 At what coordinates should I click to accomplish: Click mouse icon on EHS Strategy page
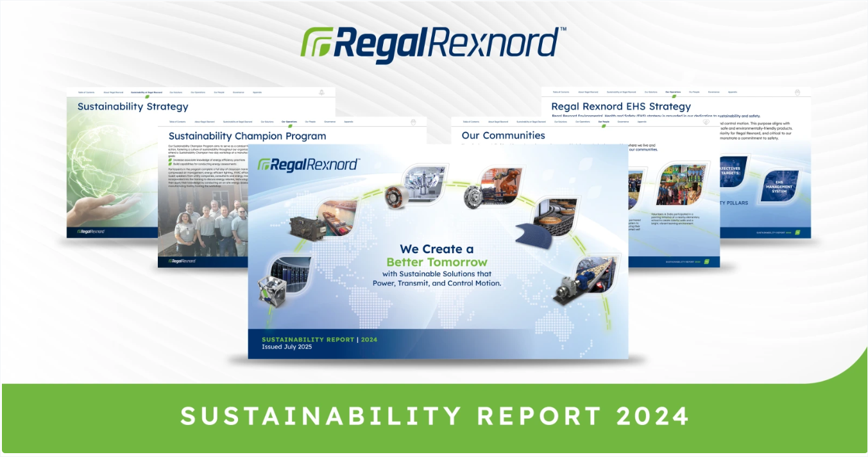(797, 92)
